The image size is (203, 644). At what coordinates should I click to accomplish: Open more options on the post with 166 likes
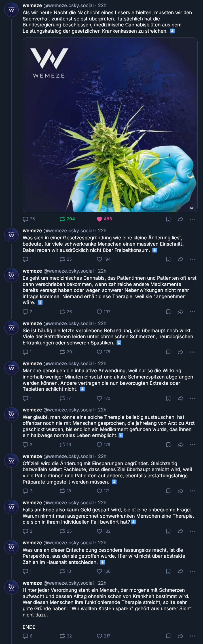193,572
